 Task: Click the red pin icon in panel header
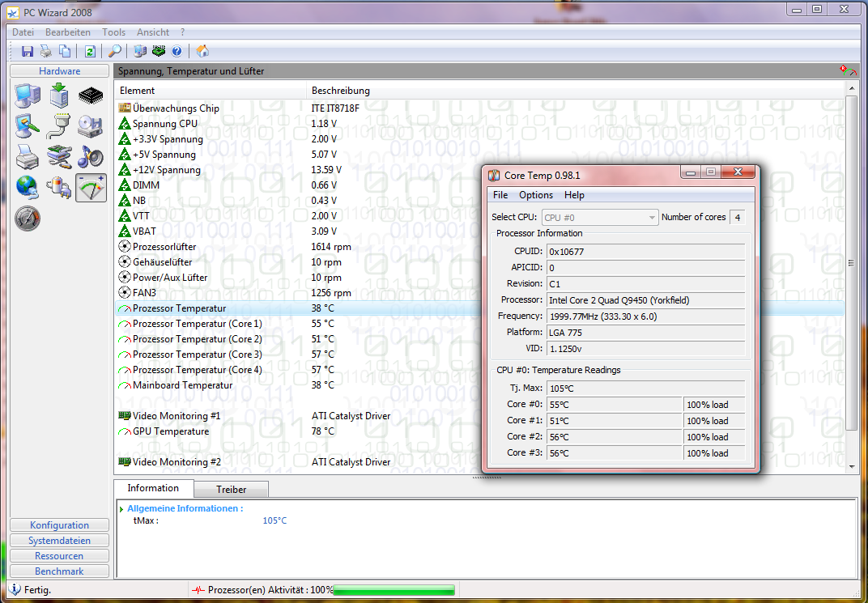click(x=844, y=69)
